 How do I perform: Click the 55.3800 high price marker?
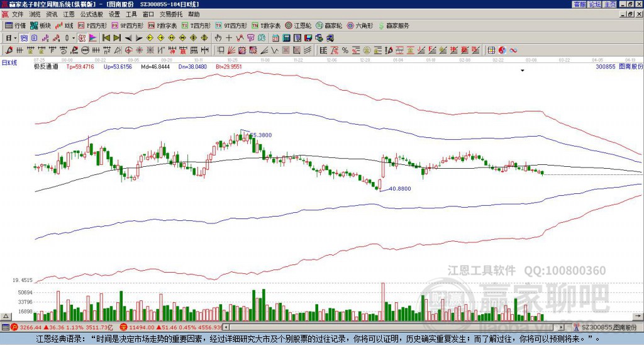coord(261,135)
